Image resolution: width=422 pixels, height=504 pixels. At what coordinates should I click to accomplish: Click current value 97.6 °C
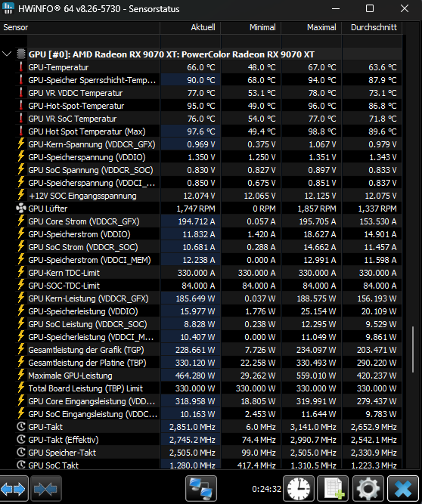(x=201, y=131)
